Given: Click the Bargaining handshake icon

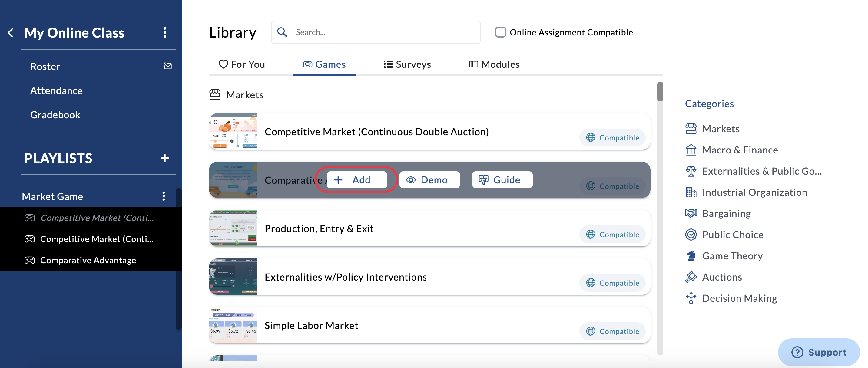Looking at the screenshot, I should point(691,213).
